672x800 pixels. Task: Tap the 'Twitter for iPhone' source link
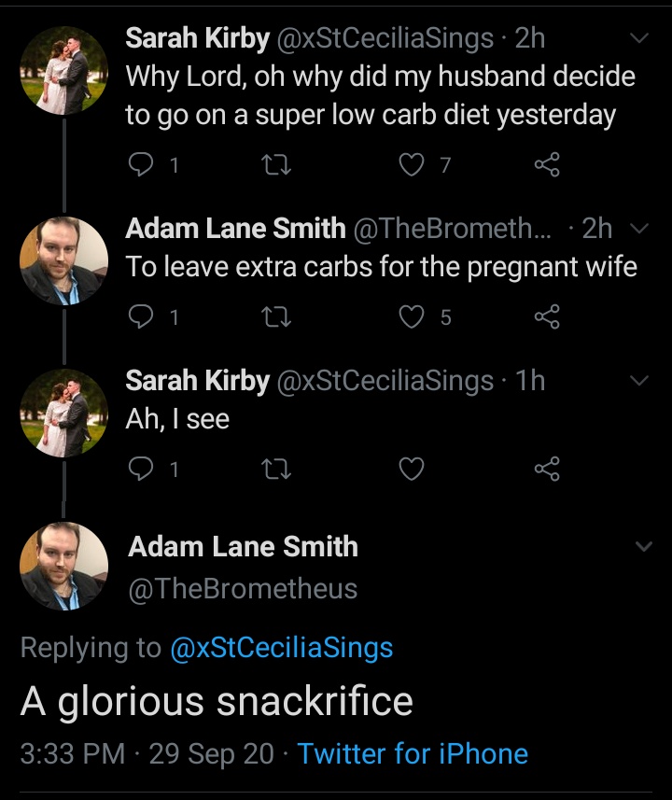tap(413, 753)
